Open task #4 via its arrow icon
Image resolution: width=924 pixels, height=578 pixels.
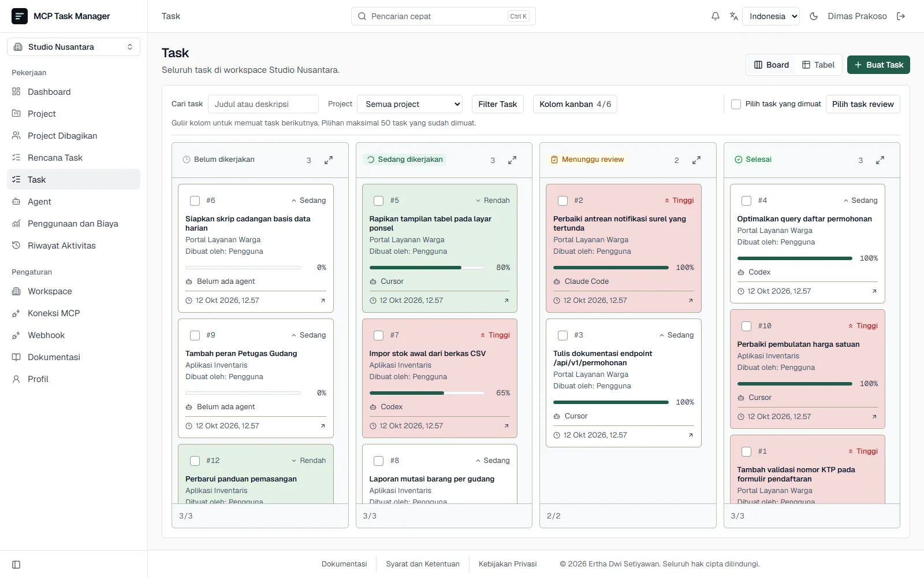(x=874, y=291)
